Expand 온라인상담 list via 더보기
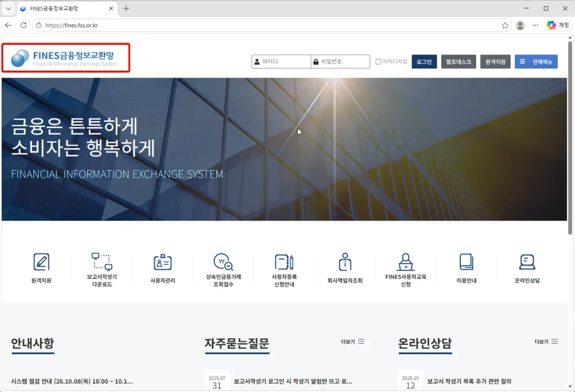Screen dimensions: 575x392 click(x=546, y=341)
